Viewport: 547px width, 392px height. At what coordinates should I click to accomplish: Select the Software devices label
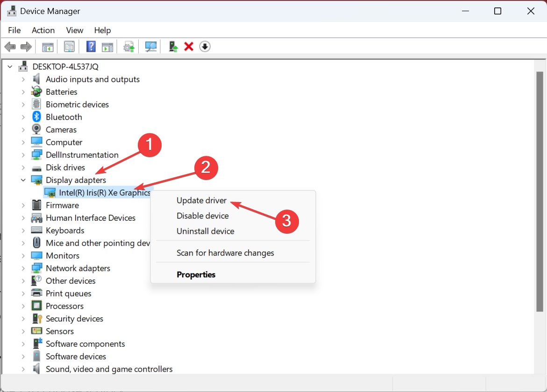(76, 357)
